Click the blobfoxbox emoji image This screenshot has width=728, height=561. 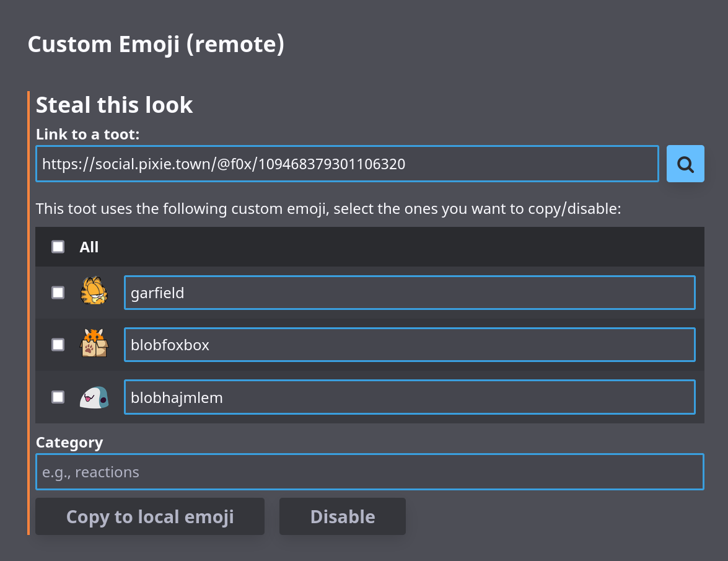(x=94, y=344)
